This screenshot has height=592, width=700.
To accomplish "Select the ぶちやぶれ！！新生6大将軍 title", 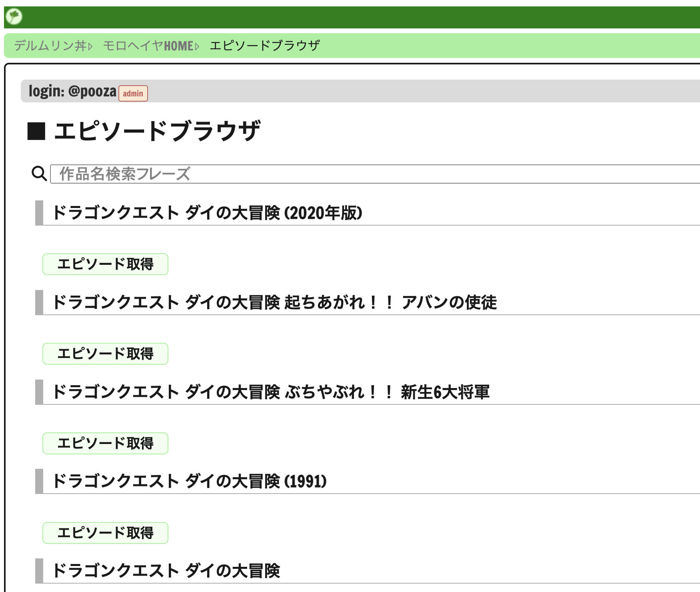I will [271, 392].
